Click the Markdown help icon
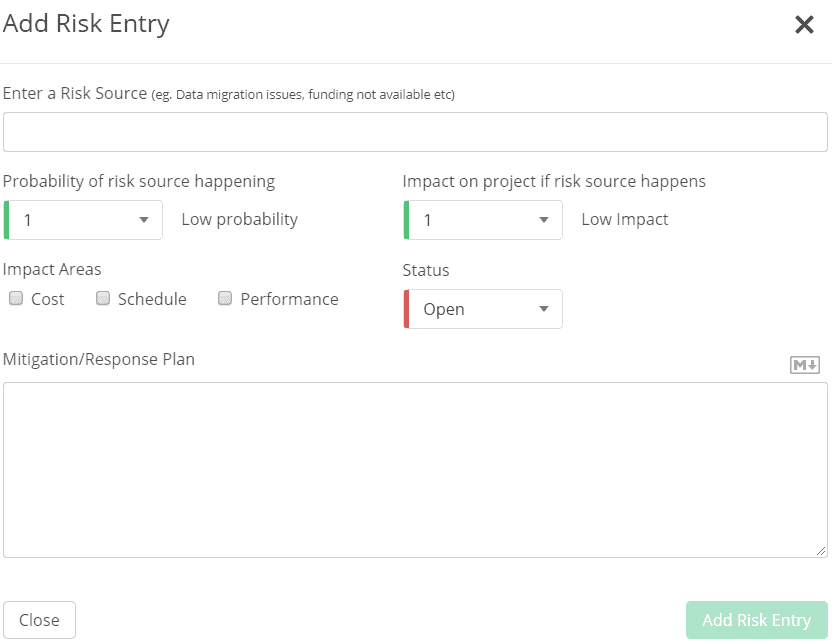The width and height of the screenshot is (832, 644). [804, 365]
